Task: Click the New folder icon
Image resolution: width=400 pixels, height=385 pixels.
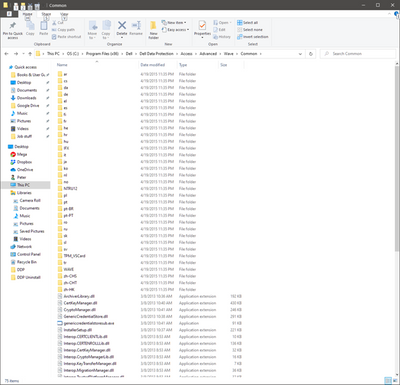Action: [153, 26]
